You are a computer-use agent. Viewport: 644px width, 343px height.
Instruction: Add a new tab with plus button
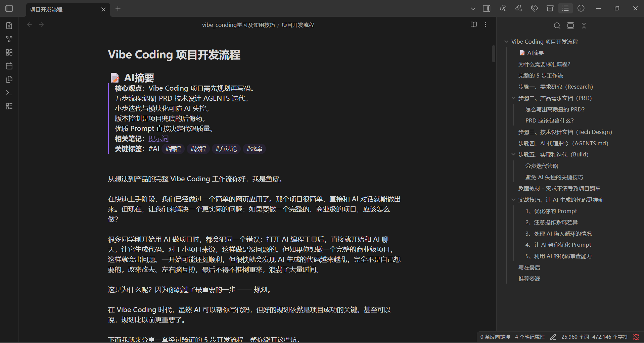[x=118, y=9]
